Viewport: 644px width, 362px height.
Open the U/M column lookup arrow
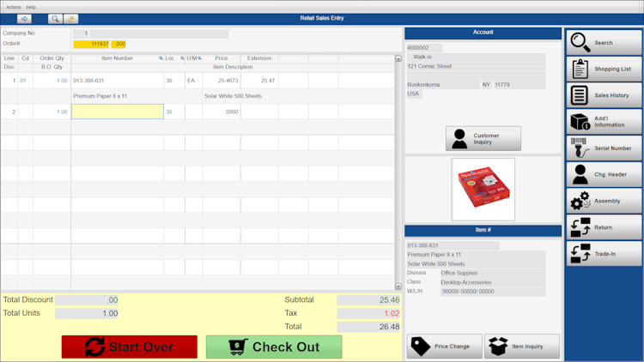(x=199, y=58)
